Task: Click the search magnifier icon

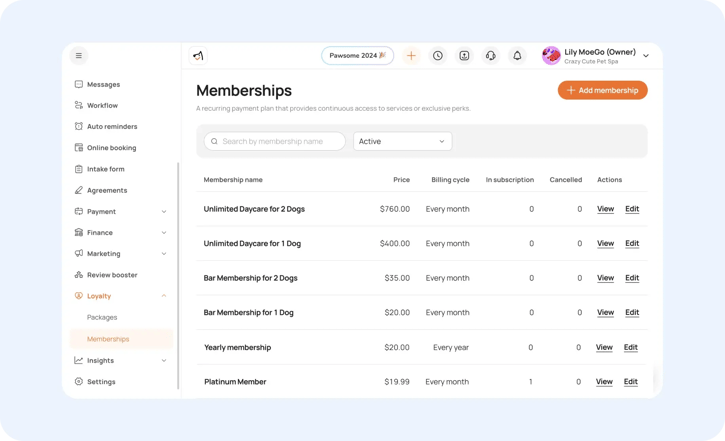Action: coord(214,141)
